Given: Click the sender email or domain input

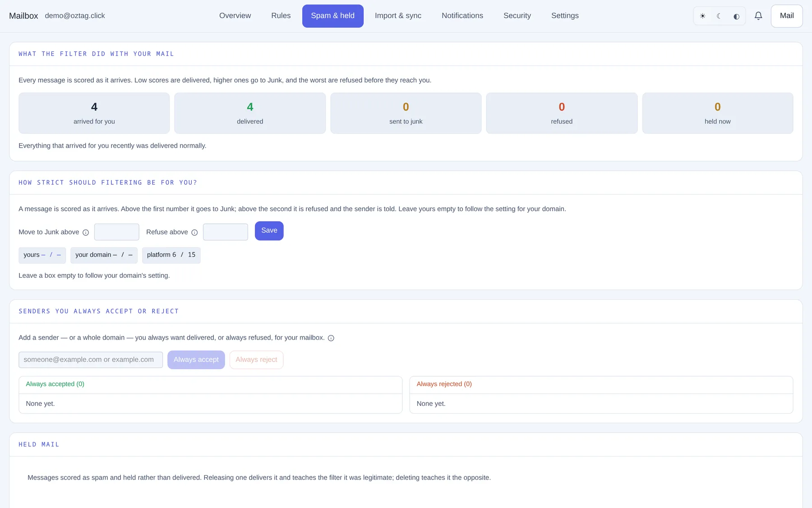Looking at the screenshot, I should coord(91,360).
